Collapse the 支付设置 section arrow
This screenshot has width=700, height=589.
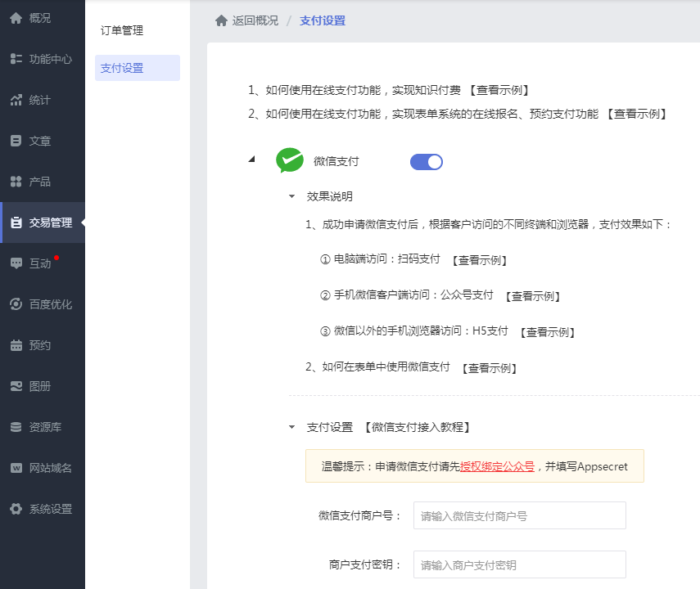291,427
